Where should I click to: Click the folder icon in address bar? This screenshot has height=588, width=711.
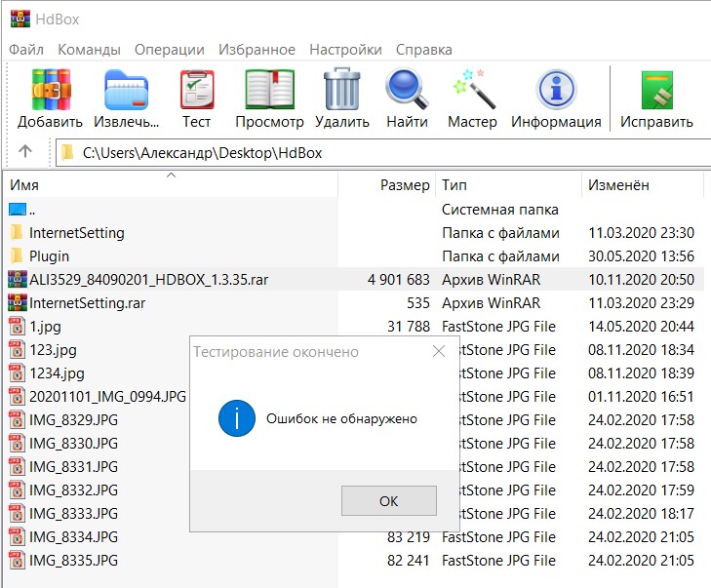coord(67,152)
